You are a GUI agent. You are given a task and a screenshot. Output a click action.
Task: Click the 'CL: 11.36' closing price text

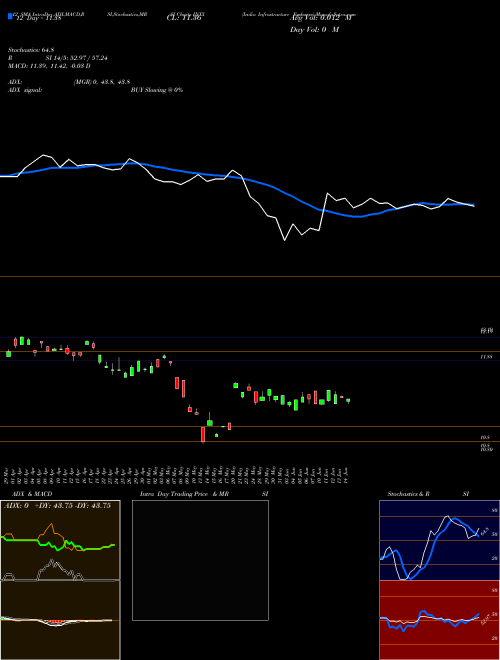click(x=184, y=18)
